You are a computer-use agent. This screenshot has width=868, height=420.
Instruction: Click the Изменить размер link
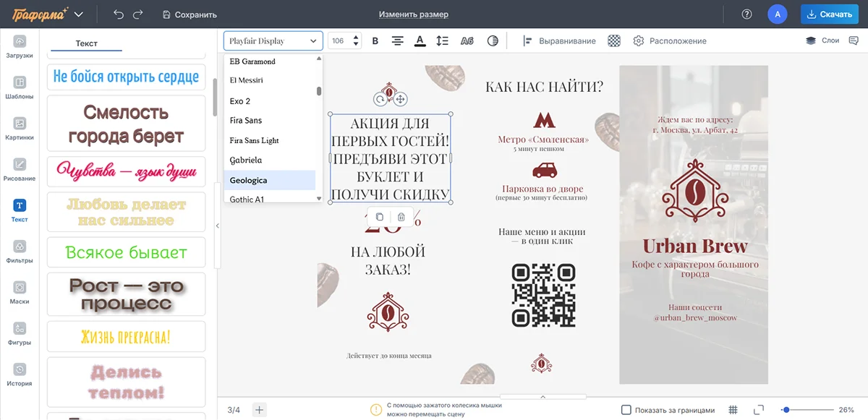[x=413, y=14]
